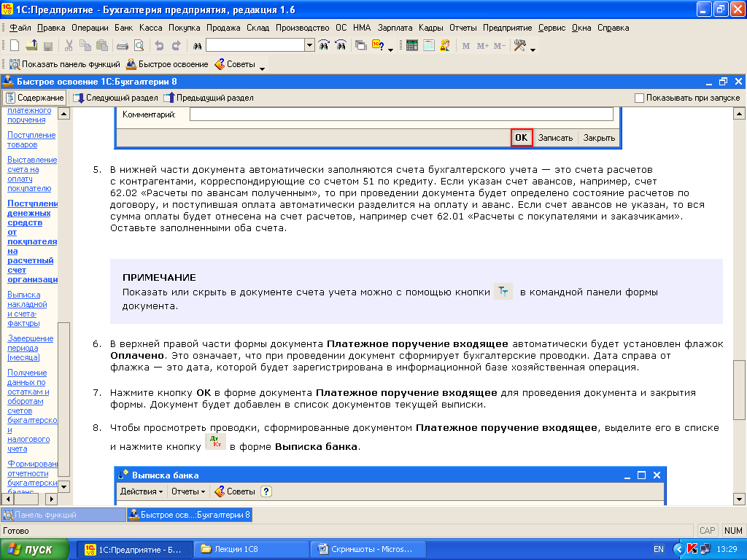747x560 pixels.
Task: Toggle Показывать при запуске checkbox
Action: pos(639,98)
